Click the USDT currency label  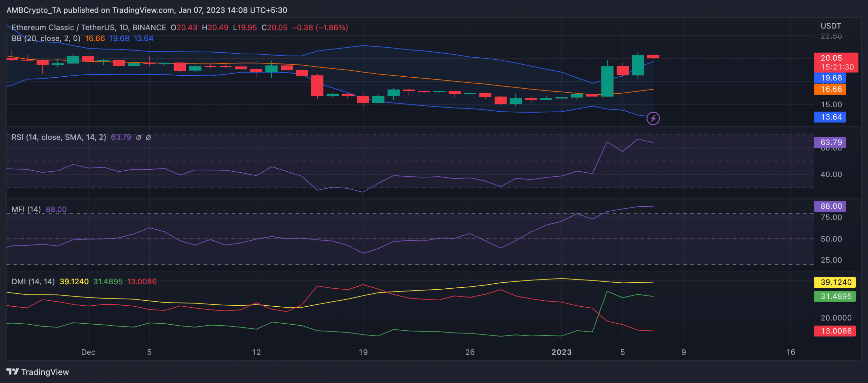(831, 26)
